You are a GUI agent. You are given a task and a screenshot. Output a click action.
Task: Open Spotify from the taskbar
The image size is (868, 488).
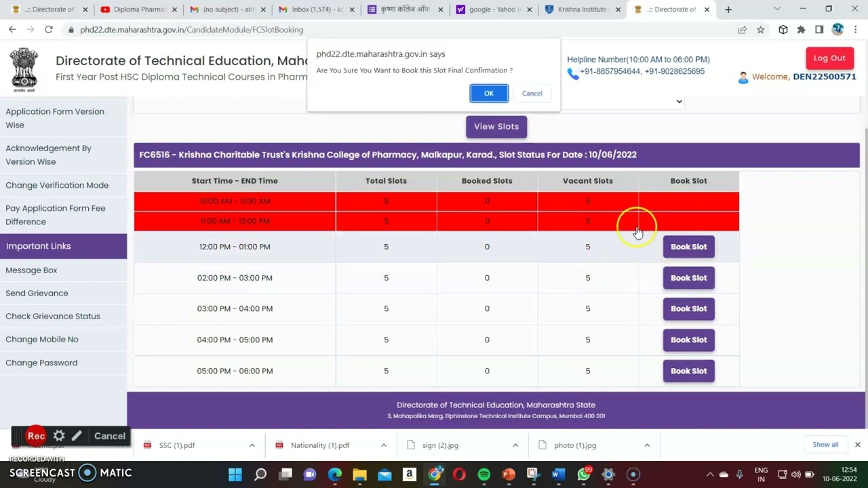coord(484,474)
